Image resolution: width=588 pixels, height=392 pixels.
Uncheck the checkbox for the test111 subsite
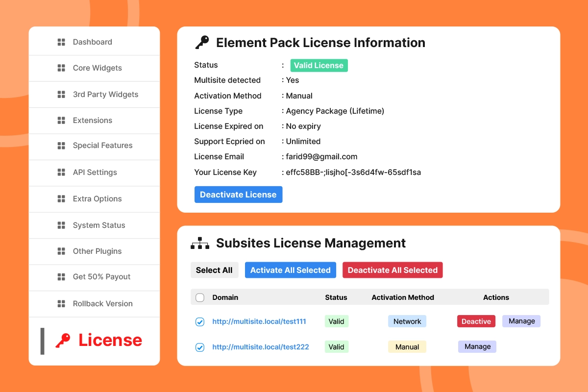pyautogui.click(x=200, y=322)
